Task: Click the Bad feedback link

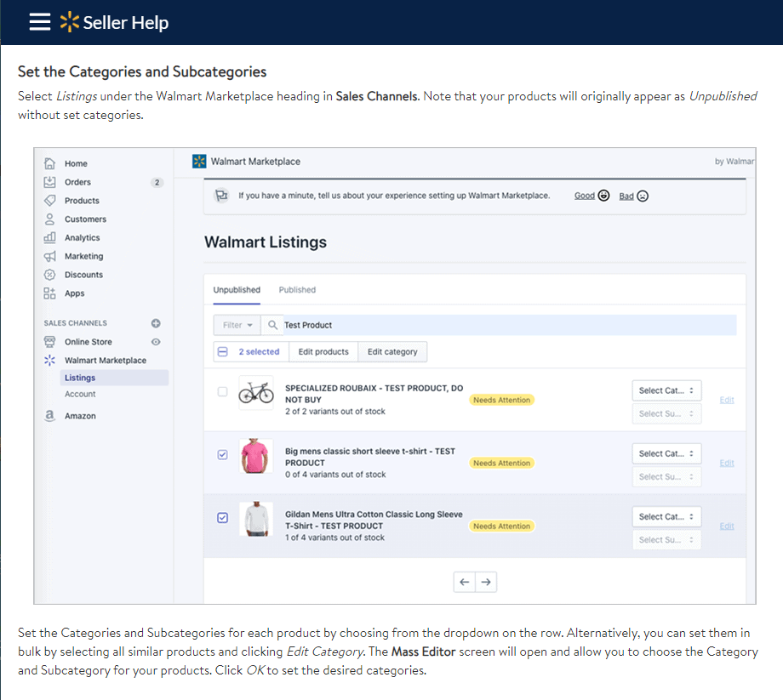Action: (x=626, y=196)
